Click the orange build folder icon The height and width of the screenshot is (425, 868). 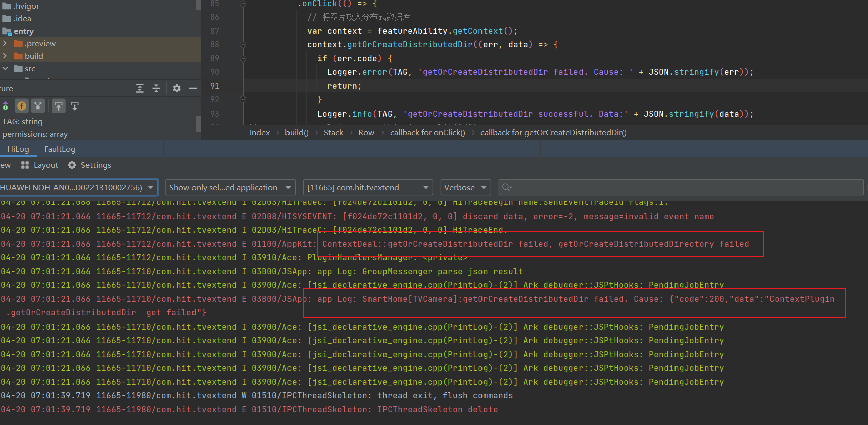click(19, 56)
